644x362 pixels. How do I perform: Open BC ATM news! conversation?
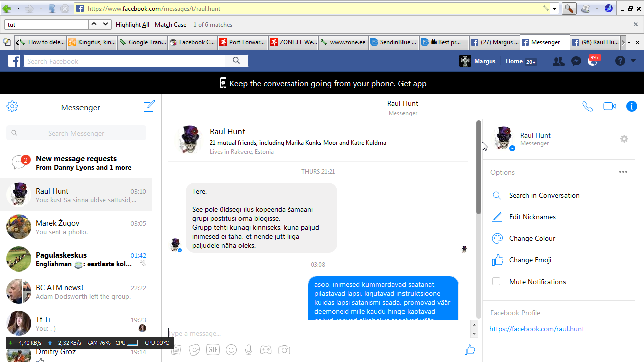coord(76,292)
